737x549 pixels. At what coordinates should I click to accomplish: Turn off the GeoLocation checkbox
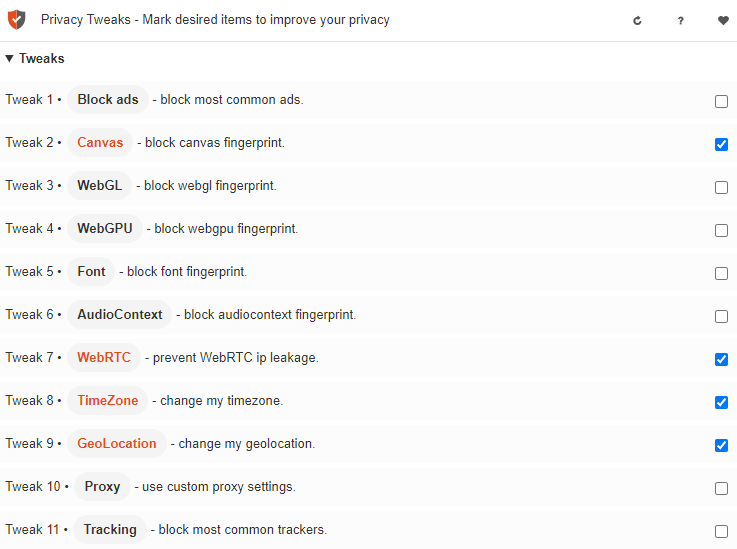coord(721,445)
